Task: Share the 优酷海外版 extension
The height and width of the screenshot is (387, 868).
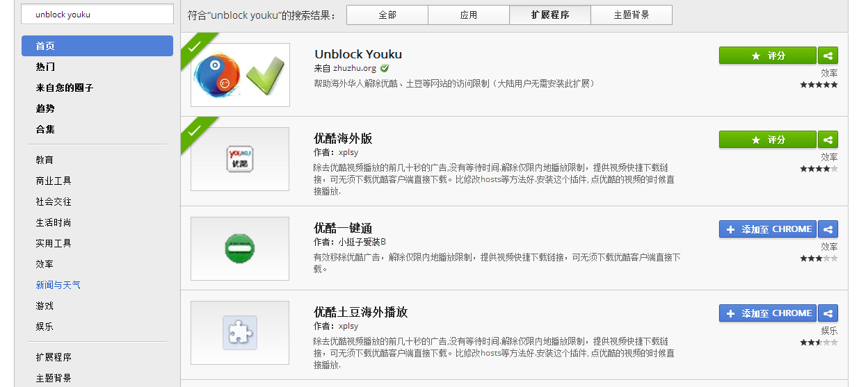Action: click(x=828, y=140)
